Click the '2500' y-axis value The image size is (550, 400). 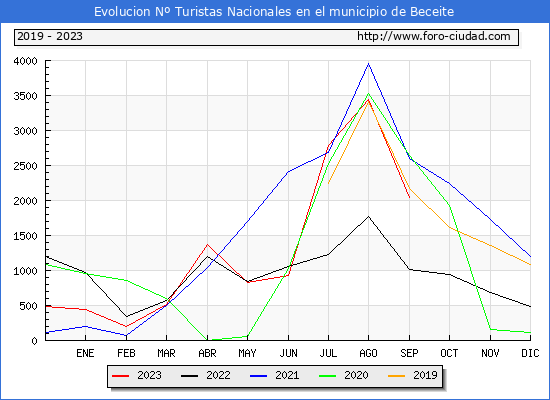point(25,166)
